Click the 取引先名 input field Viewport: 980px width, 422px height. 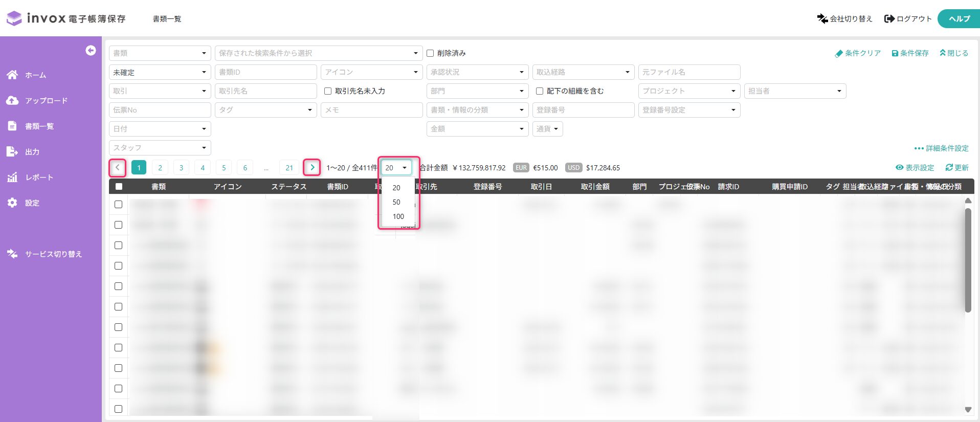(x=265, y=91)
